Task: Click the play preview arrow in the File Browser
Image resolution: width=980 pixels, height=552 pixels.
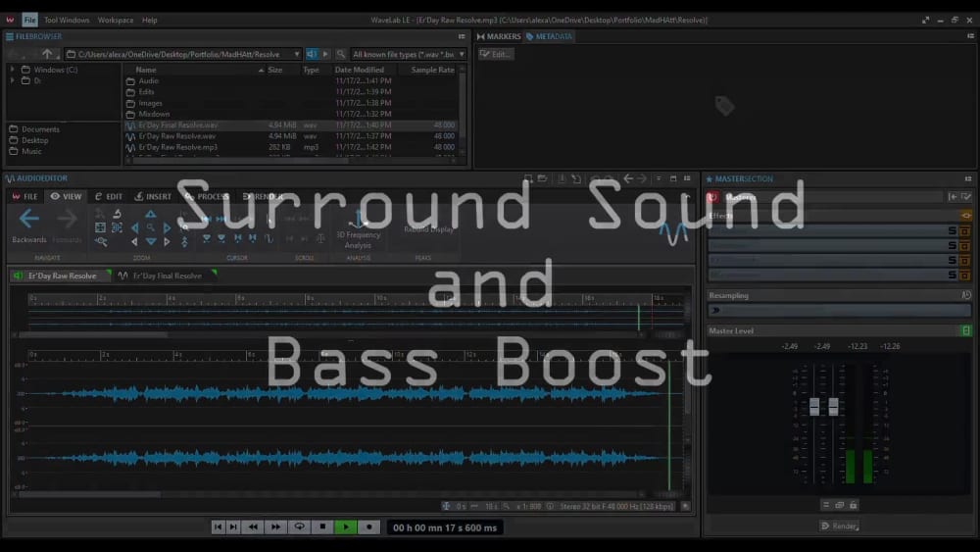Action: pos(325,54)
